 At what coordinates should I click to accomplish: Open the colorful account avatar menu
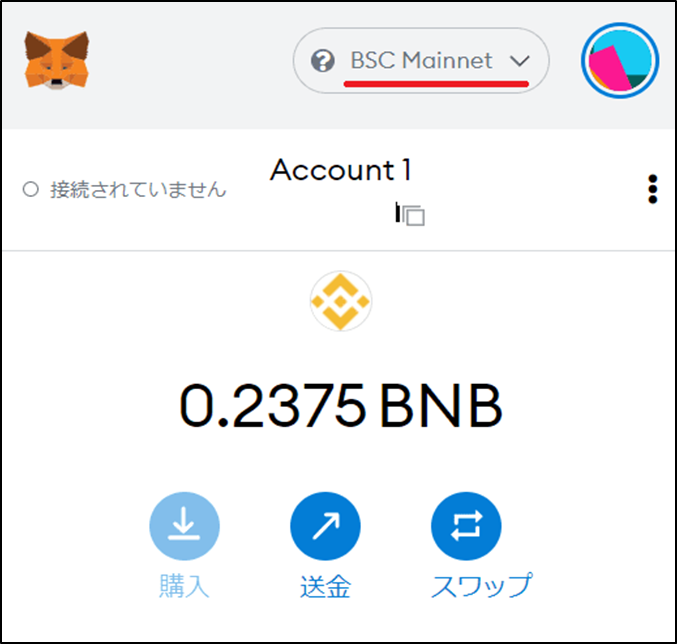point(620,60)
